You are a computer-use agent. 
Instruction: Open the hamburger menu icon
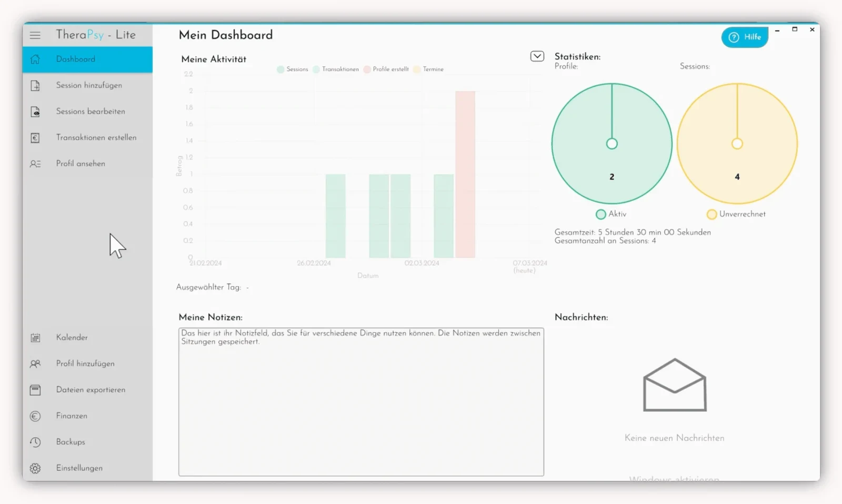point(35,35)
